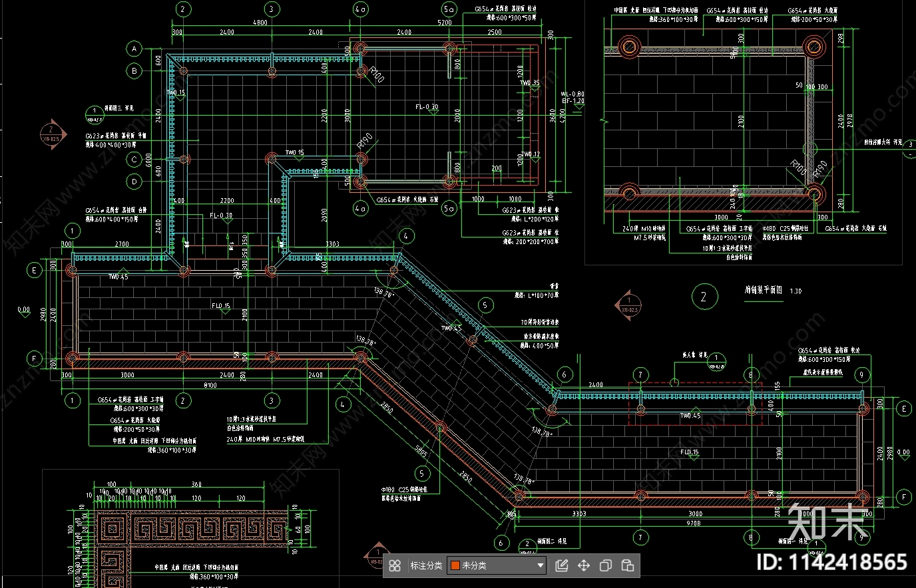Screen dimensions: 916x588
Task: Select the 8100 overall dimension text
Action: point(210,385)
